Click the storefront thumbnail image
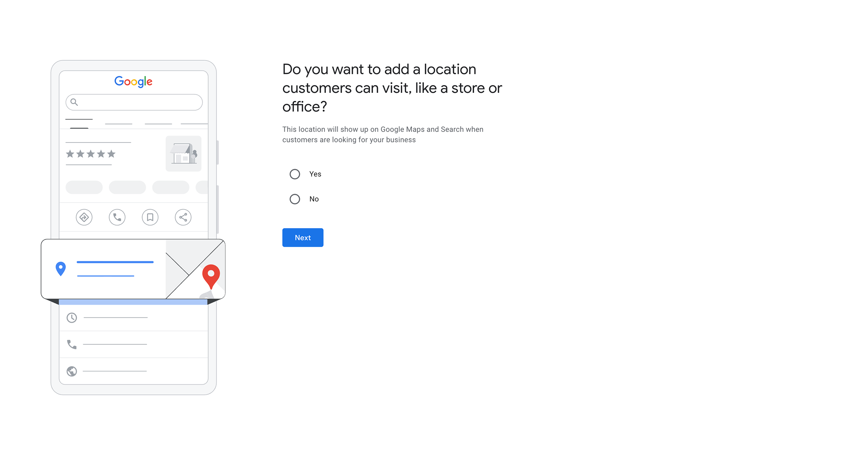Image resolution: width=868 pixels, height=454 pixels. point(183,154)
